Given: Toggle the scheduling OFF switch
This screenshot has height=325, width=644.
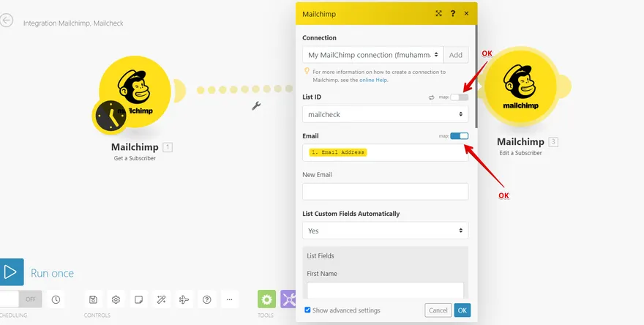Looking at the screenshot, I should tap(20, 299).
